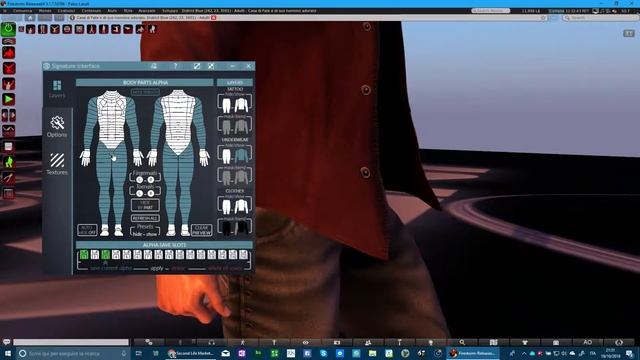
Task: Click the location address bar
Action: click(x=308, y=18)
